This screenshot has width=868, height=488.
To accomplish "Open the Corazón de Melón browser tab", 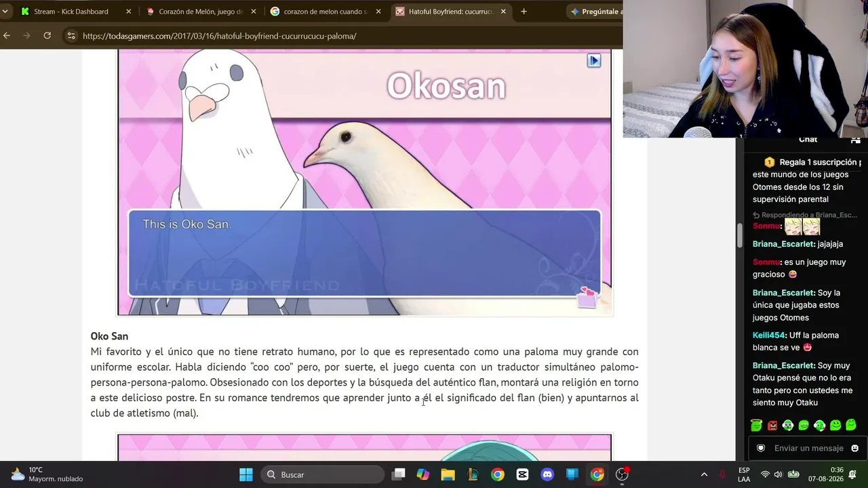I will point(202,12).
